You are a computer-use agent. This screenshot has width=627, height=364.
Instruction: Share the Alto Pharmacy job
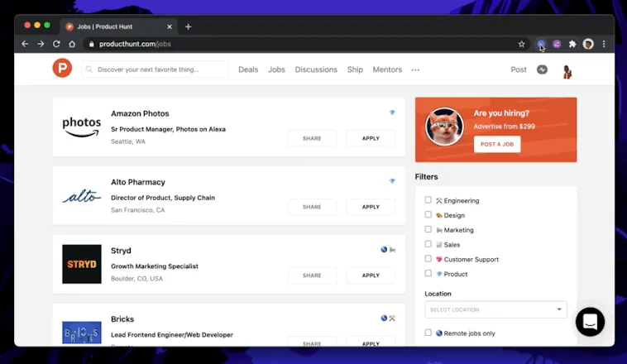pyautogui.click(x=312, y=207)
